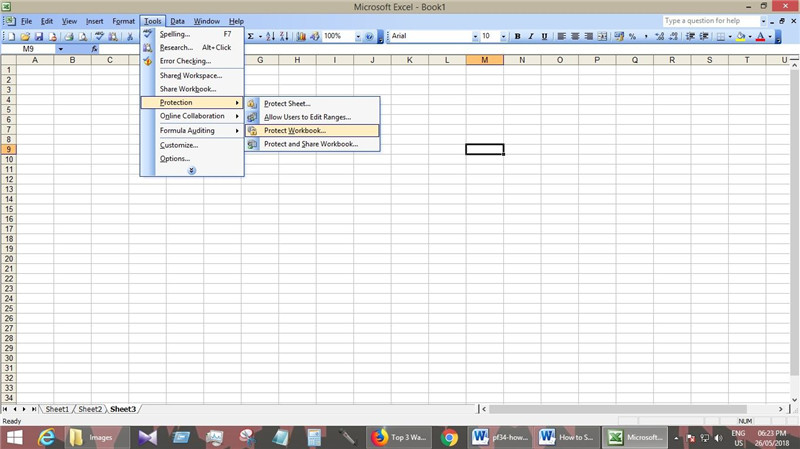The image size is (800, 449).
Task: Sort ascending with the A-Z icon
Action: (x=270, y=36)
